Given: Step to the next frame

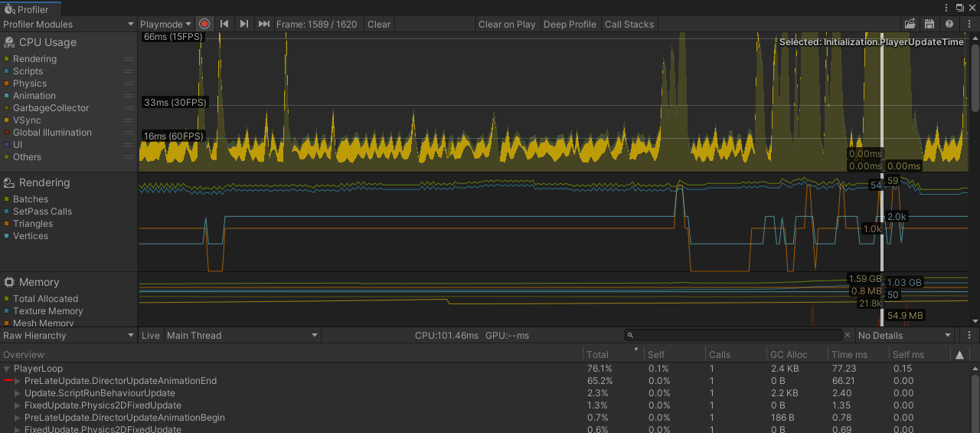Looking at the screenshot, I should pyautogui.click(x=244, y=25).
